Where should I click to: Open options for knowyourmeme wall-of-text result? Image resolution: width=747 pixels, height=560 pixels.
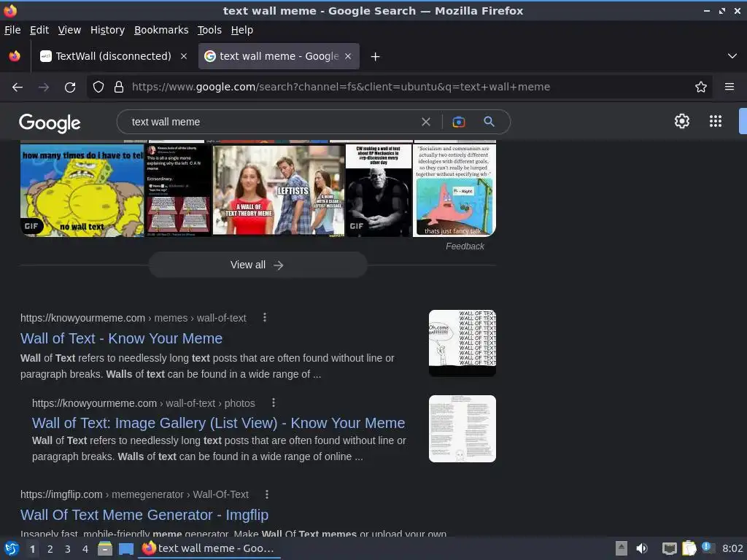pyautogui.click(x=265, y=317)
